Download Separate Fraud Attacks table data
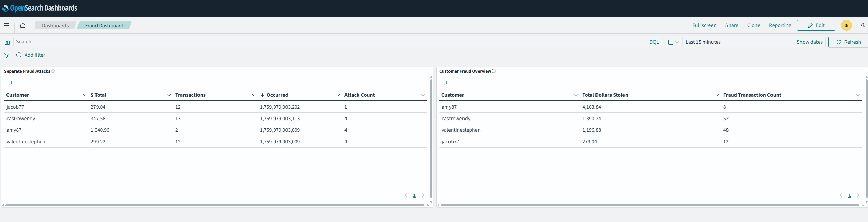The width and height of the screenshot is (868, 222). (x=11, y=83)
